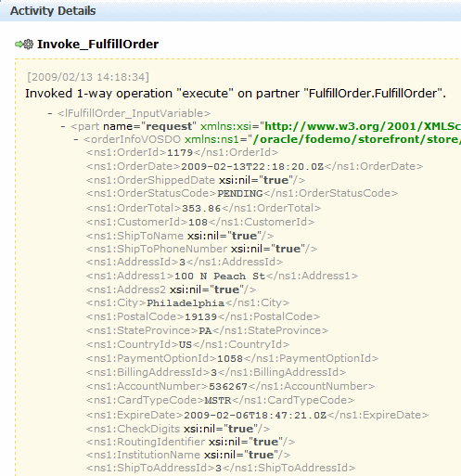
Task: Click the ShipToAddressId element line
Action: [x=221, y=468]
